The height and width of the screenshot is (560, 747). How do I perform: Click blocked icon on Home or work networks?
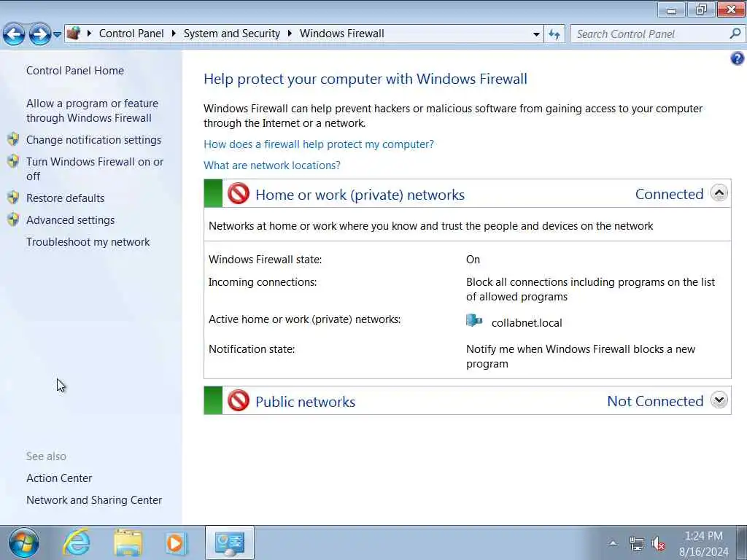(239, 193)
